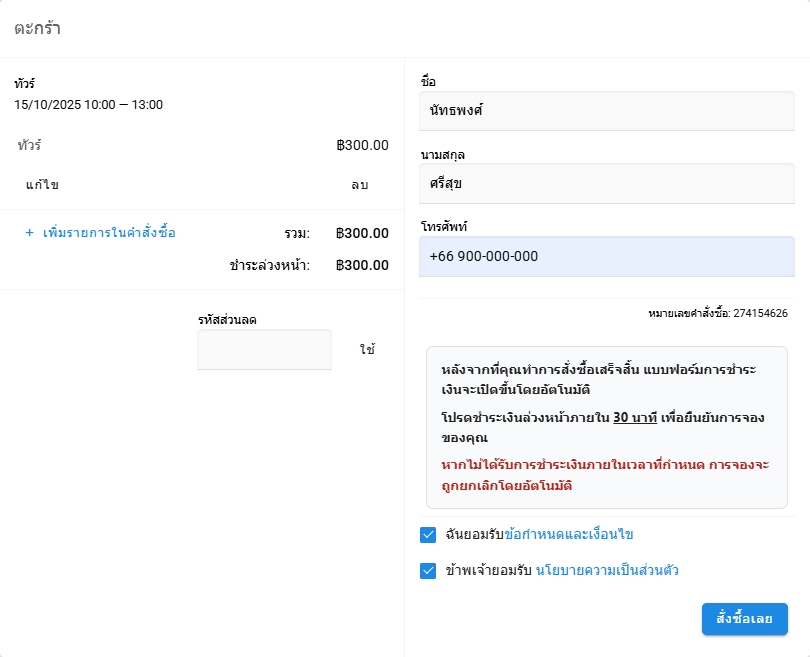Click the ชำระล่วงหน้า prepayment amount
This screenshot has height=657, width=810.
click(362, 265)
